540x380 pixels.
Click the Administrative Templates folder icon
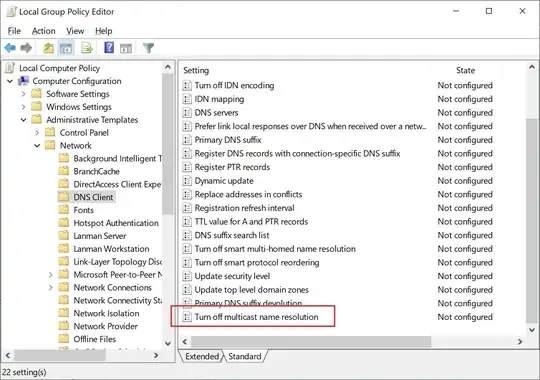click(x=37, y=120)
